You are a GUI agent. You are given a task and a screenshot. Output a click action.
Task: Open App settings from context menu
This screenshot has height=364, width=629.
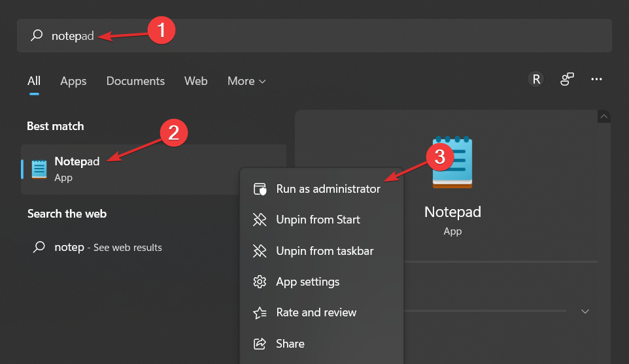[x=307, y=282]
